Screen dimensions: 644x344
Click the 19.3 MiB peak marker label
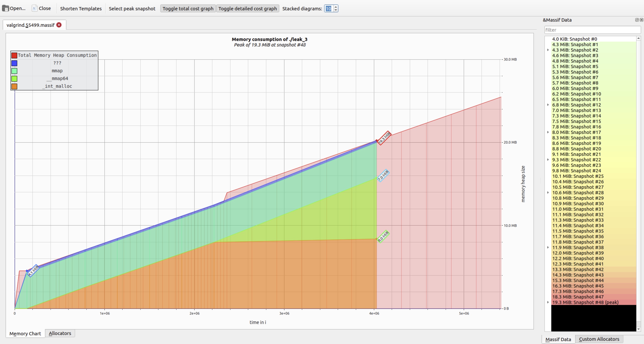pos(384,138)
